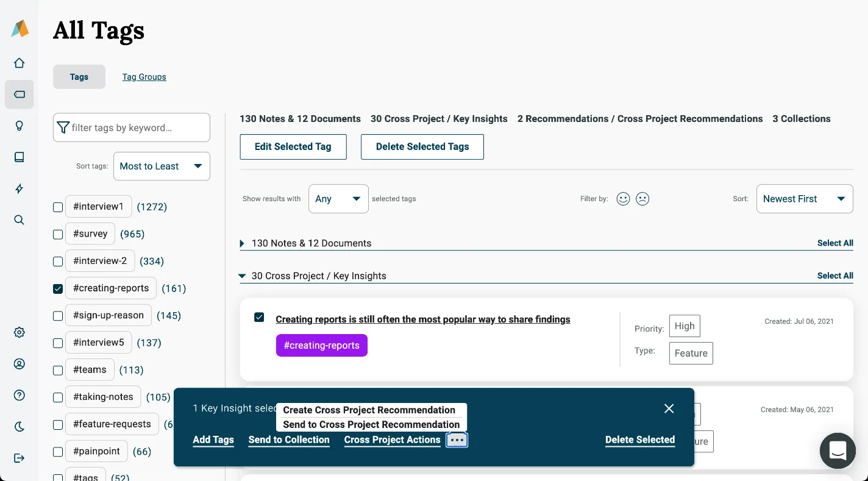Toggle dark mode moon icon
This screenshot has width=868, height=481.
coord(20,427)
